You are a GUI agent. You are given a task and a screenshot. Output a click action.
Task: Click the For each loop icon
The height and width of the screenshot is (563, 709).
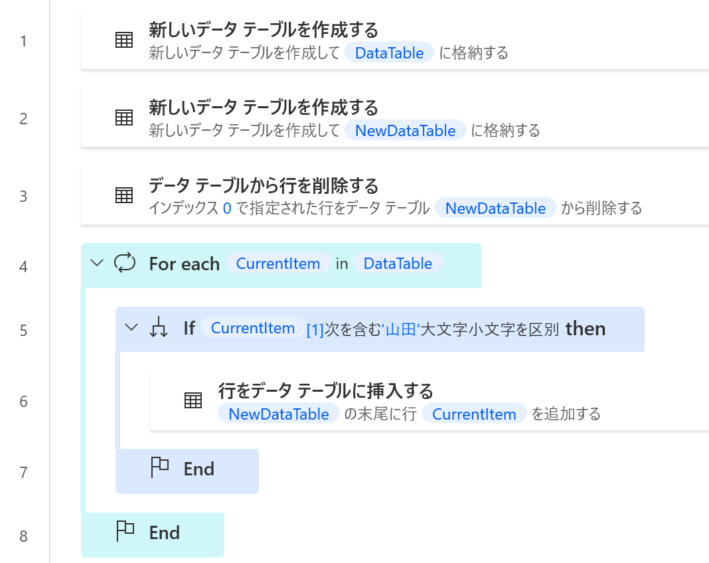tap(125, 263)
